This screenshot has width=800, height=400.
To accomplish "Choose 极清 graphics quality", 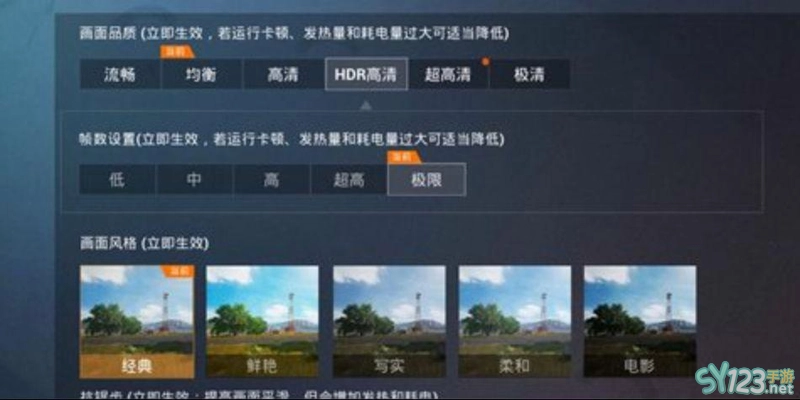I will [x=530, y=74].
